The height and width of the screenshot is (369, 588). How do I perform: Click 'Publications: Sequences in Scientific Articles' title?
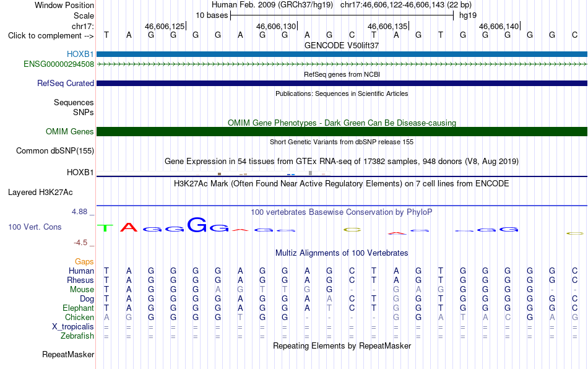pyautogui.click(x=342, y=93)
